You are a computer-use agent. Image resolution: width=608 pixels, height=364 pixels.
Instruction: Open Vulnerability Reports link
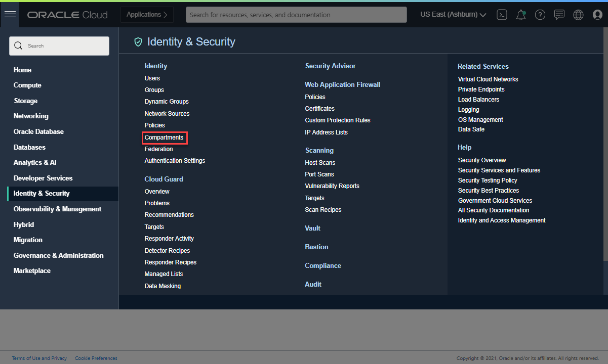point(332,186)
